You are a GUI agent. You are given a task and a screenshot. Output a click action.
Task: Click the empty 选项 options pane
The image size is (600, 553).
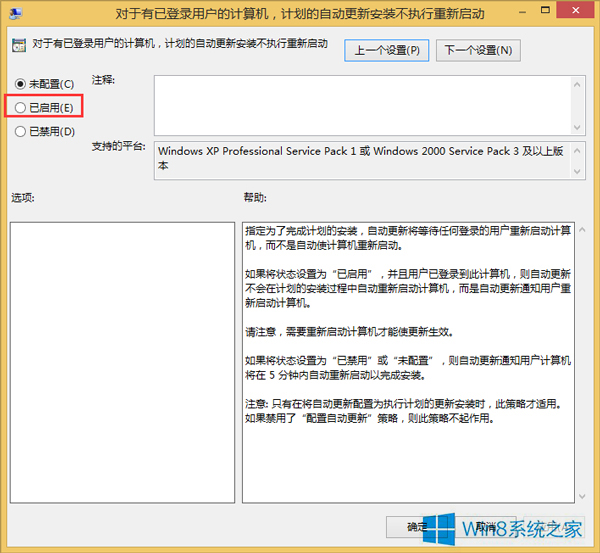(122, 362)
